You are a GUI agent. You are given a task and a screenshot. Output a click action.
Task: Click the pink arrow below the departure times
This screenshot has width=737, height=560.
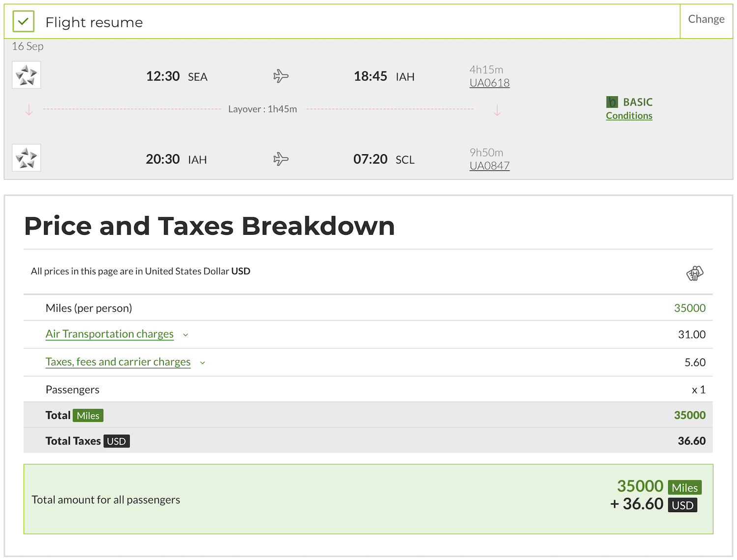pos(28,109)
